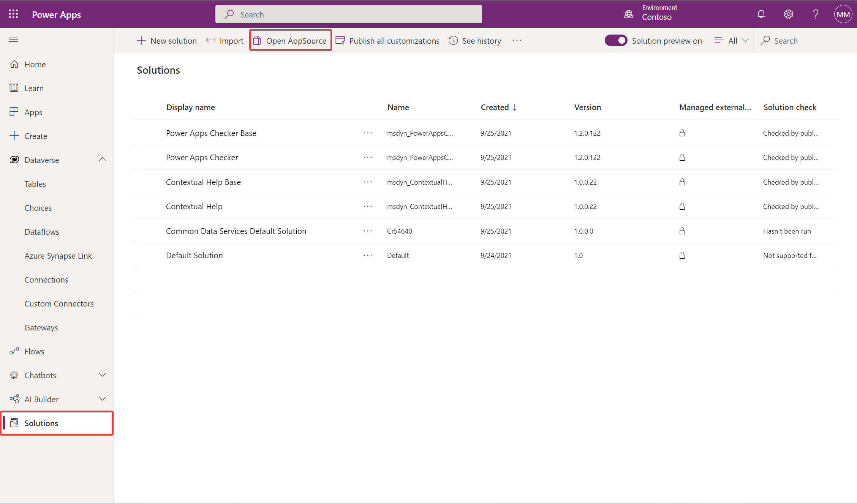857x504 pixels.
Task: Click the Publish all customizations icon
Action: pyautogui.click(x=340, y=40)
